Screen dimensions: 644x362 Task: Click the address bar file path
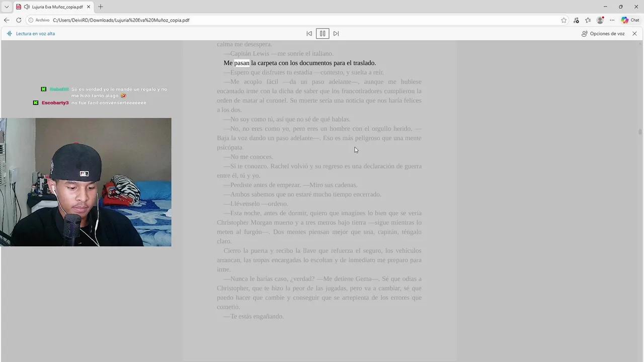pyautogui.click(x=121, y=20)
